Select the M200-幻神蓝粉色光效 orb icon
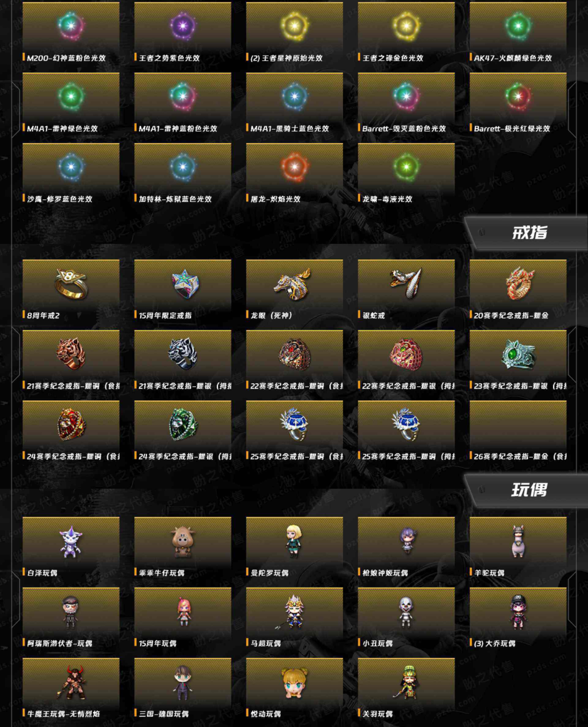588x727 pixels. [71, 26]
